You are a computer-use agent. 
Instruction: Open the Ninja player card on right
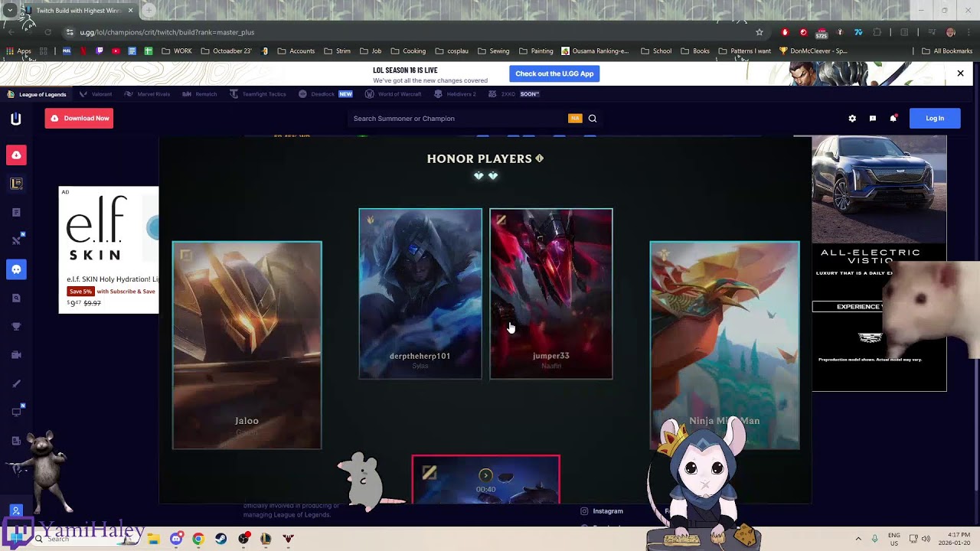coord(724,345)
